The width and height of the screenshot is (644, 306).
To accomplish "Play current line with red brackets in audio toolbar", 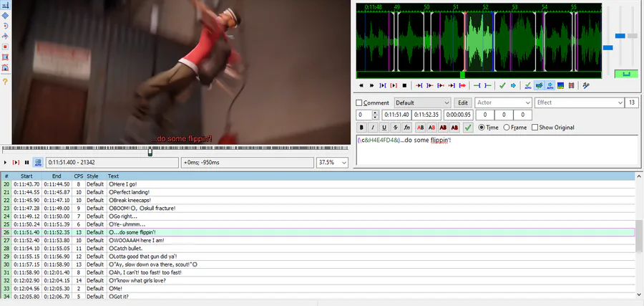I will (x=394, y=85).
